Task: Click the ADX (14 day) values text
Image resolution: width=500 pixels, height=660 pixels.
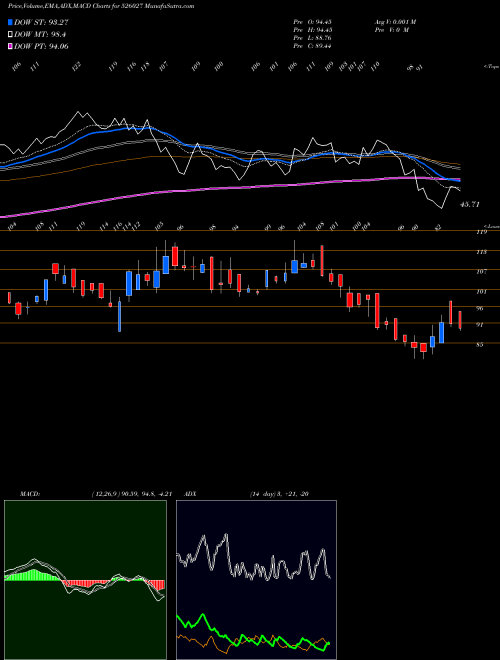Action: pos(279,494)
